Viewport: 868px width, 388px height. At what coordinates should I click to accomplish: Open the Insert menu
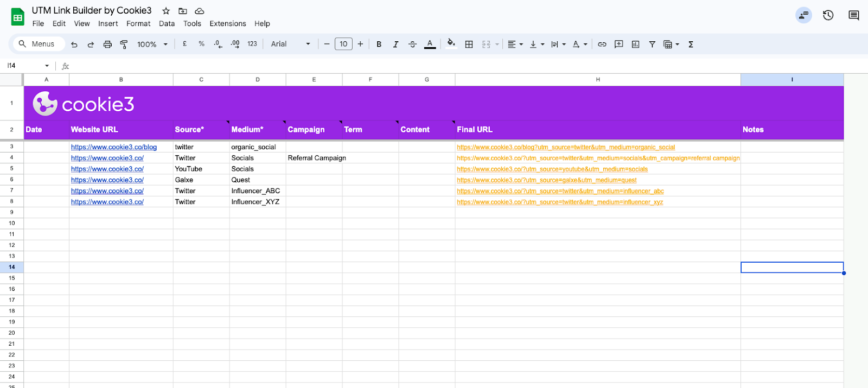(108, 23)
